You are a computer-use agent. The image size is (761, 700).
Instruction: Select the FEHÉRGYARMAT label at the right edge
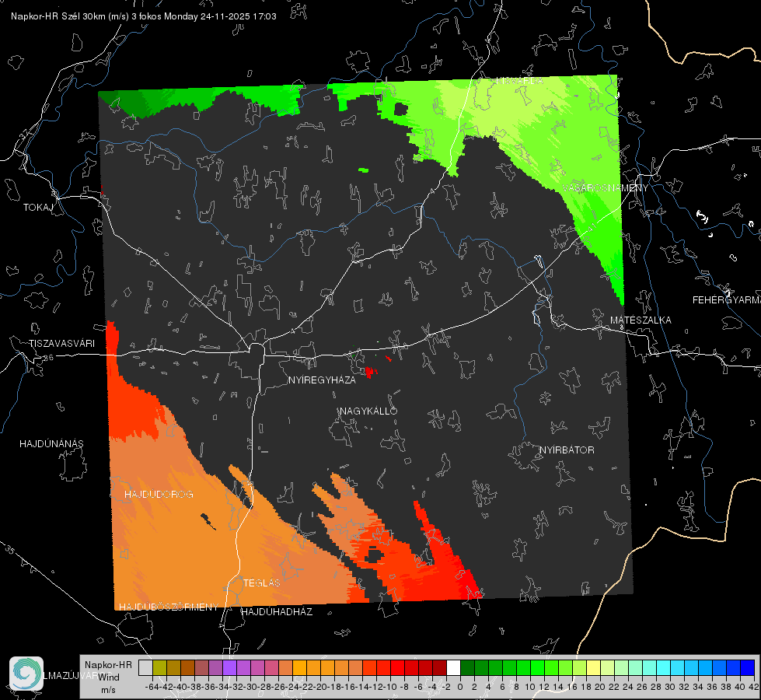click(x=726, y=300)
